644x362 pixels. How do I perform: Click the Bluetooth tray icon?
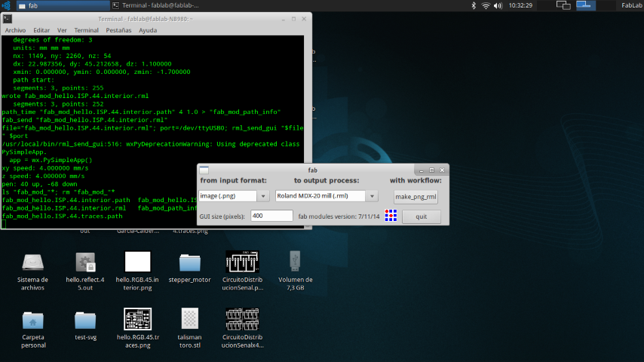pyautogui.click(x=474, y=5)
